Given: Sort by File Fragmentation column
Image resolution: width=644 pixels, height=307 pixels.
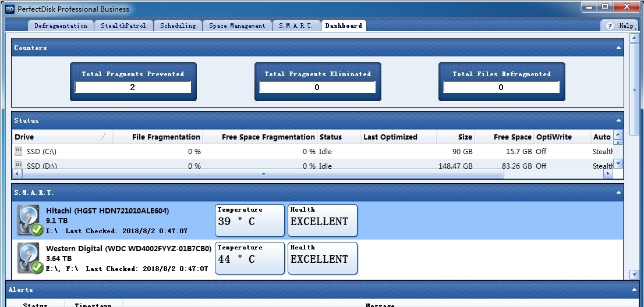Looking at the screenshot, I should 158,137.
